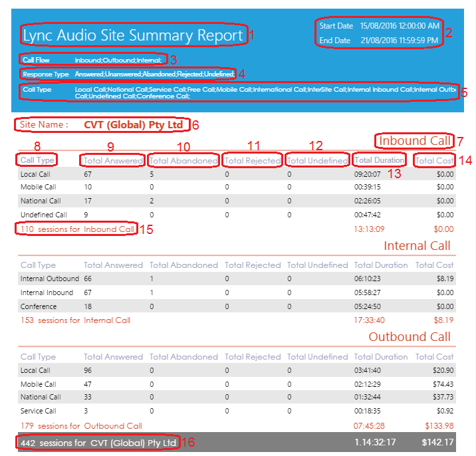Viewport: 476px width, 456px height.
Task: Click cost $74.43 for outbound Mobile Call
Action: point(443,384)
